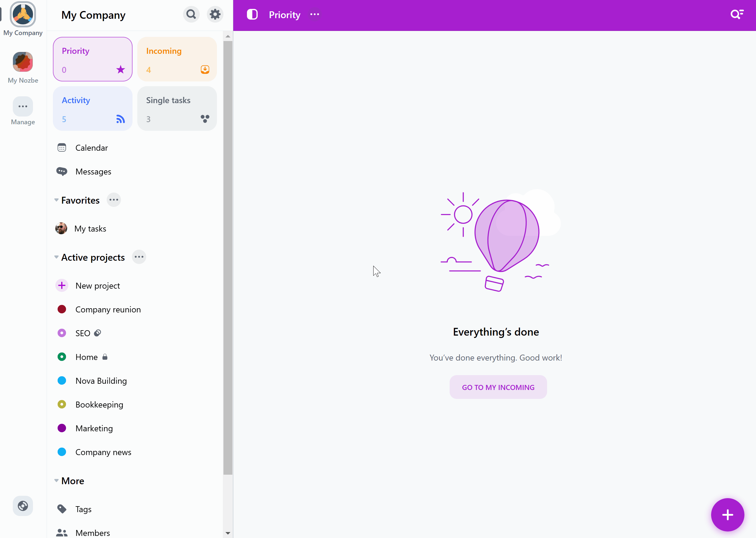Click the Calendar grid icon
Screen dimensions: 756x538
point(62,147)
